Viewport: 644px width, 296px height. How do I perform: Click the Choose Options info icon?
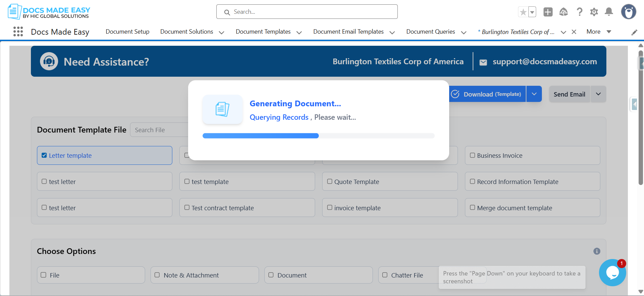coord(597,251)
